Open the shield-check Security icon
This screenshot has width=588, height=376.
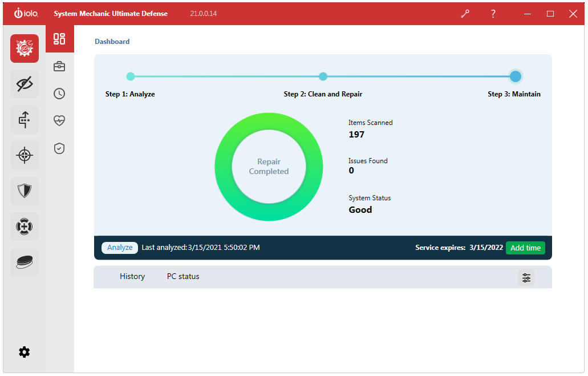pyautogui.click(x=59, y=148)
